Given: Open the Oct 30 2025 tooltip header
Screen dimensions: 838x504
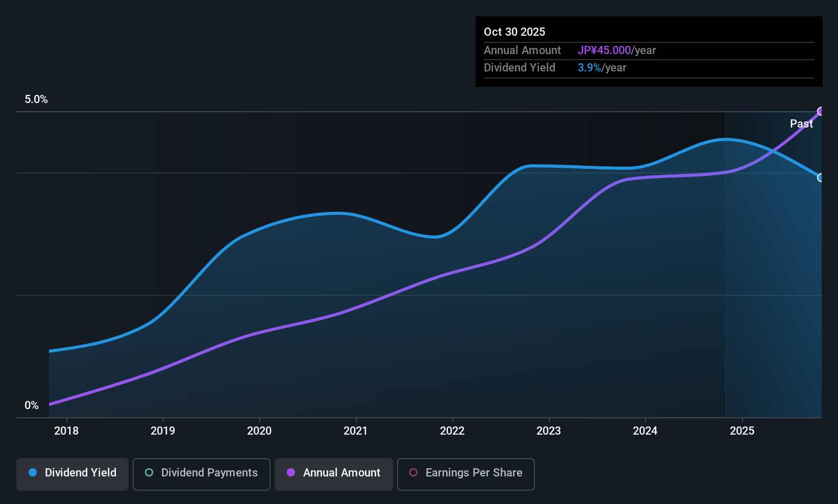Looking at the screenshot, I should point(514,32).
